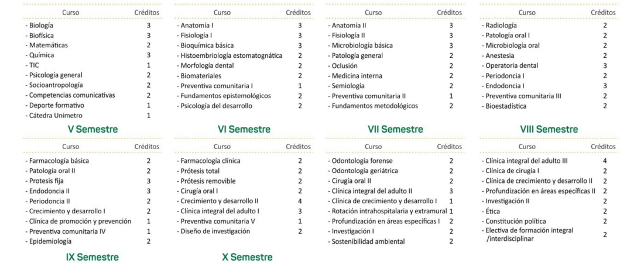644x263 pixels.
Task: Select the Biología course entry
Action: pos(39,26)
